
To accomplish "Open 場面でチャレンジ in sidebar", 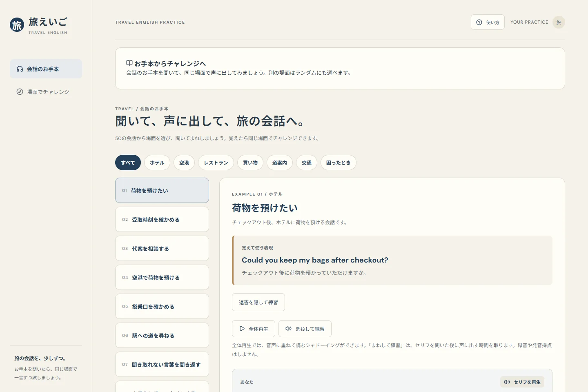I will tap(46, 92).
